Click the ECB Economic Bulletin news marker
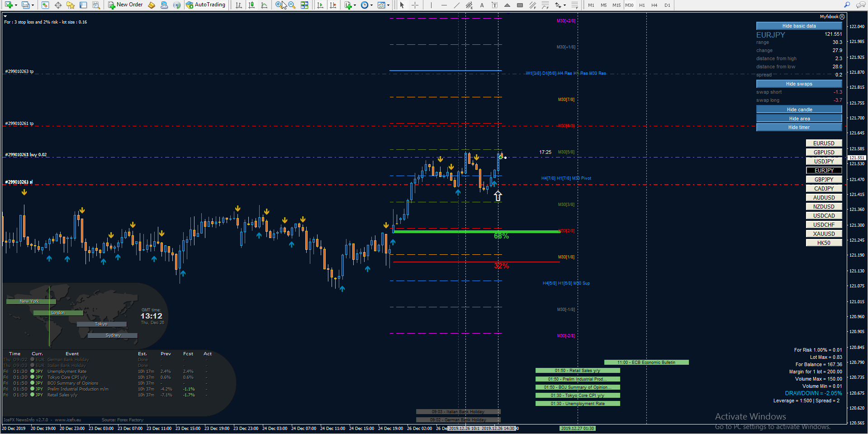This screenshot has height=434, width=868. tap(646, 362)
